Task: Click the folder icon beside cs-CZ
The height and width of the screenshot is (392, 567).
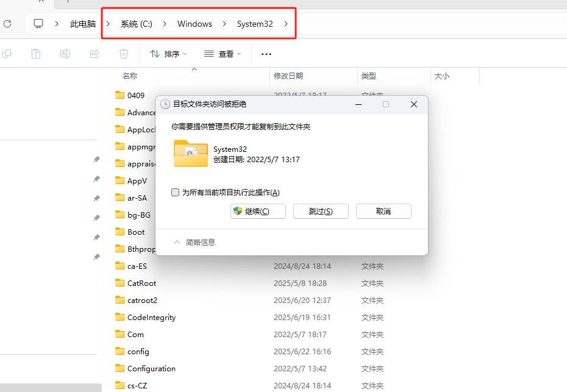Action: (x=119, y=385)
